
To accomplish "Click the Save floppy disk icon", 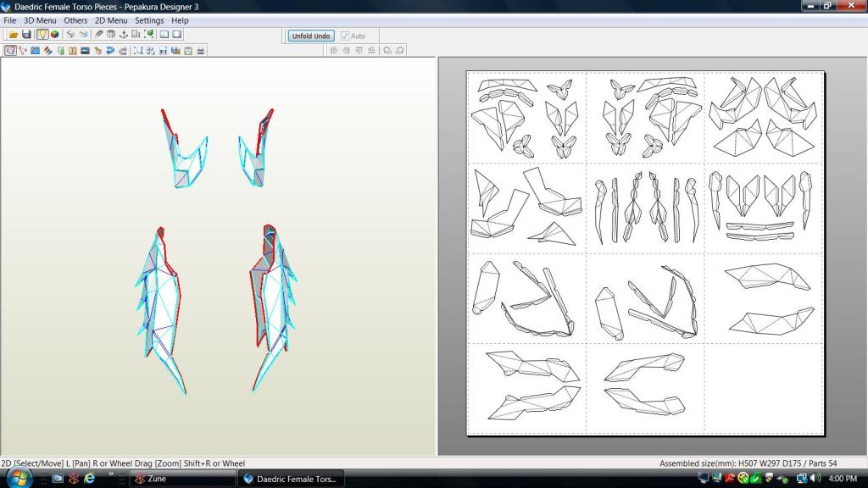I will [x=26, y=34].
